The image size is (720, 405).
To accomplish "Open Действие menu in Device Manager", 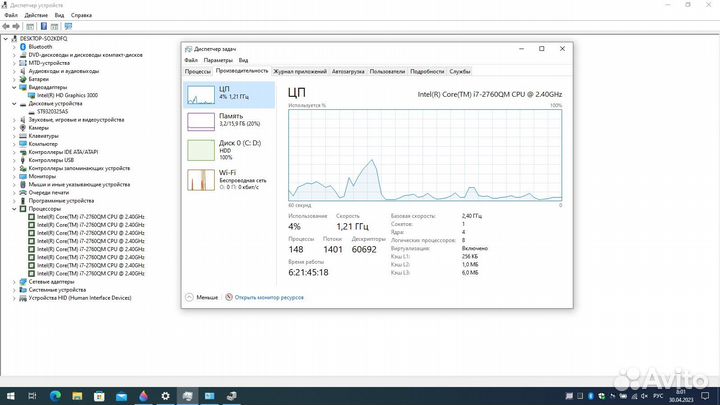I will (x=36, y=15).
